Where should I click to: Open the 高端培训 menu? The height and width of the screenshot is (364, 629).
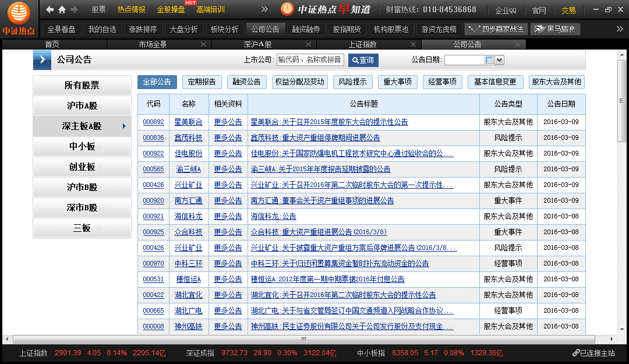click(x=210, y=10)
